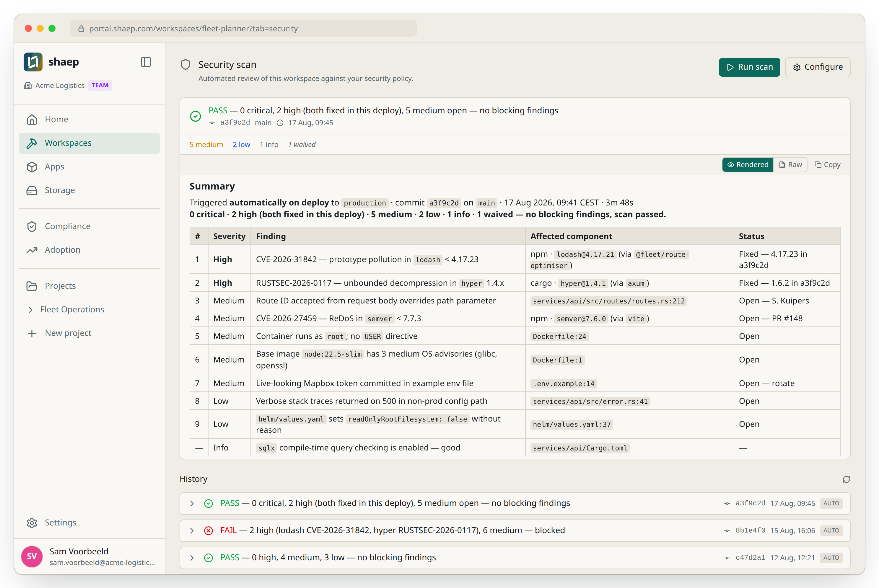
Task: Click the 'Dockerfile:24' component cell
Action: coord(629,336)
